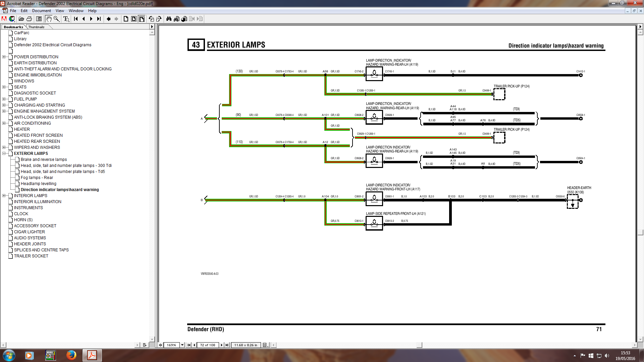Expand the POWER DISTRIBUTION bookmark
644x362 pixels.
(x=4, y=57)
